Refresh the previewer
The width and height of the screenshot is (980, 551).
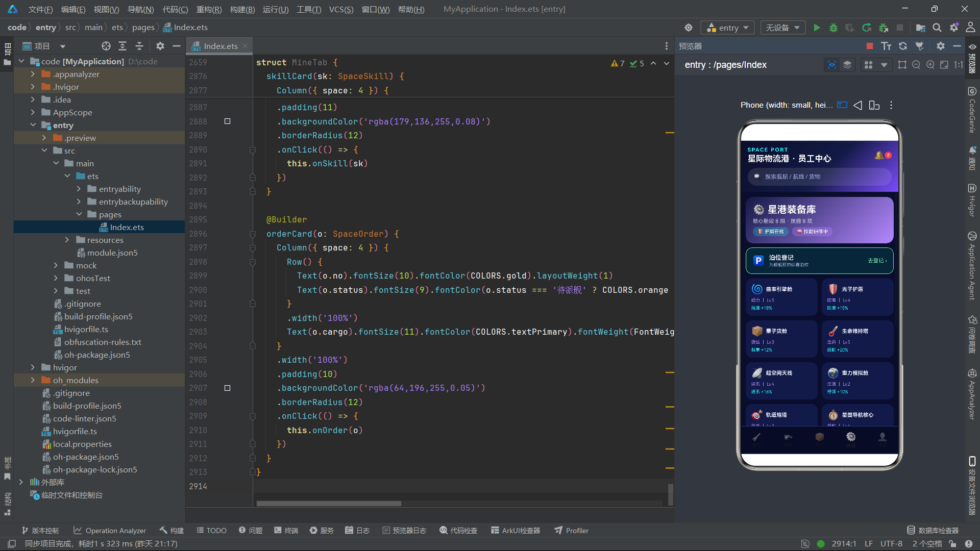(903, 46)
